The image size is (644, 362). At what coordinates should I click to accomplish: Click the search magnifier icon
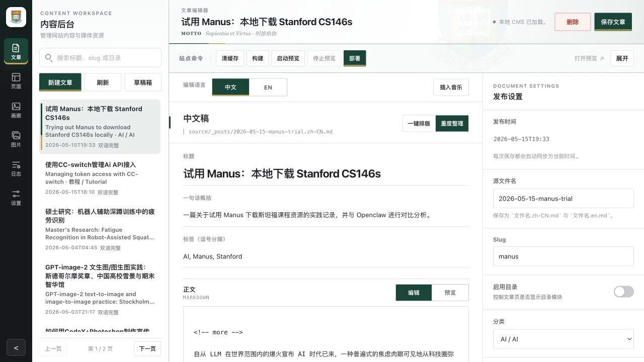tap(49, 58)
